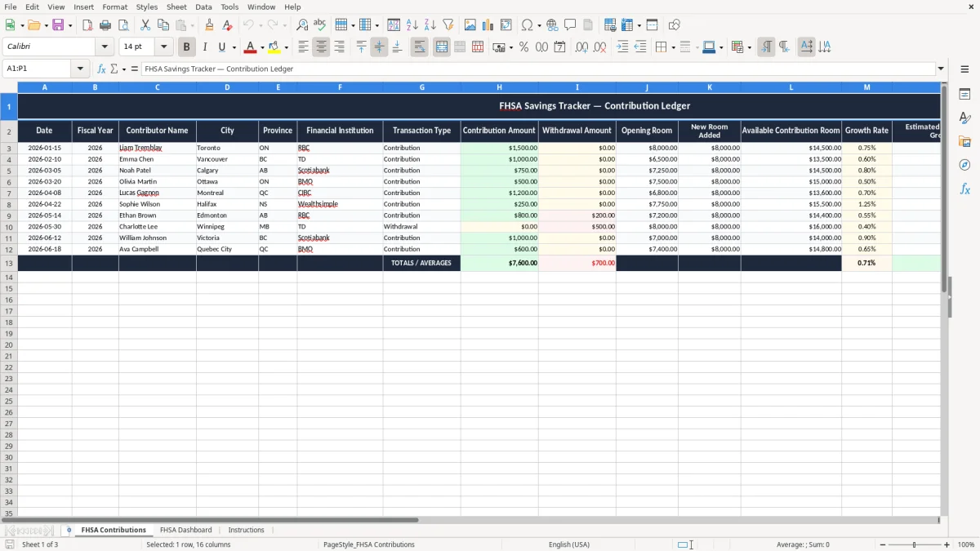Toggle Wrap Text
The width and height of the screenshot is (980, 551).
pos(420,47)
